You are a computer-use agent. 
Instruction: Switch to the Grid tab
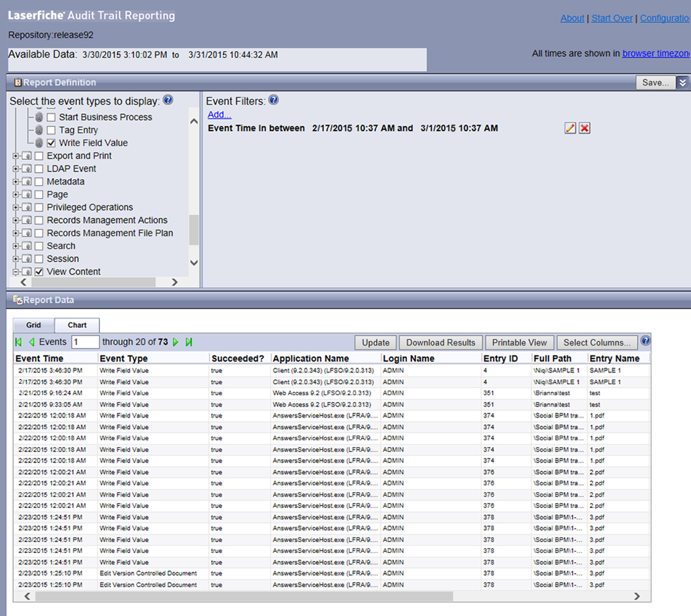[x=33, y=325]
